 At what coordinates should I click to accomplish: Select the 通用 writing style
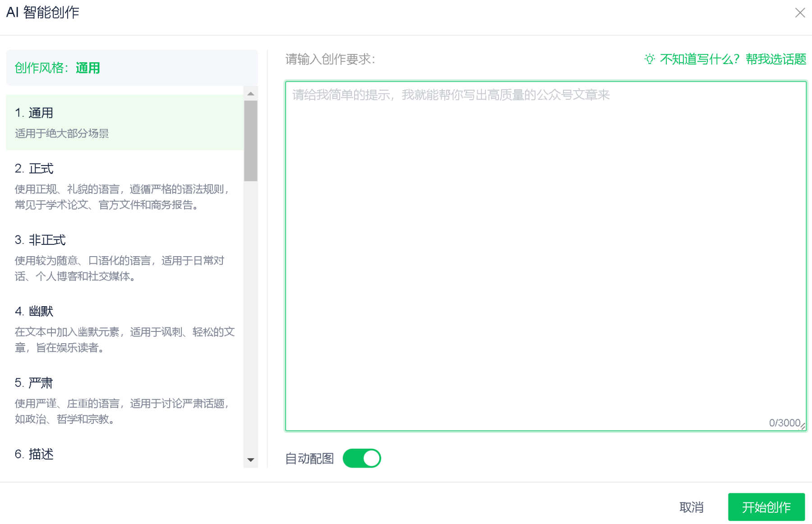(125, 122)
